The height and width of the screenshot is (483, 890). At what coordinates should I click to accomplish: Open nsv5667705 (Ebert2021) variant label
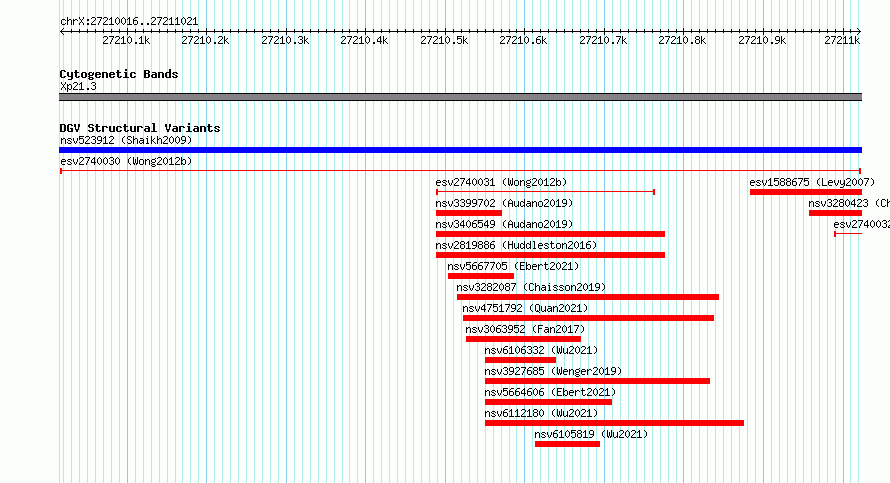[x=513, y=266]
